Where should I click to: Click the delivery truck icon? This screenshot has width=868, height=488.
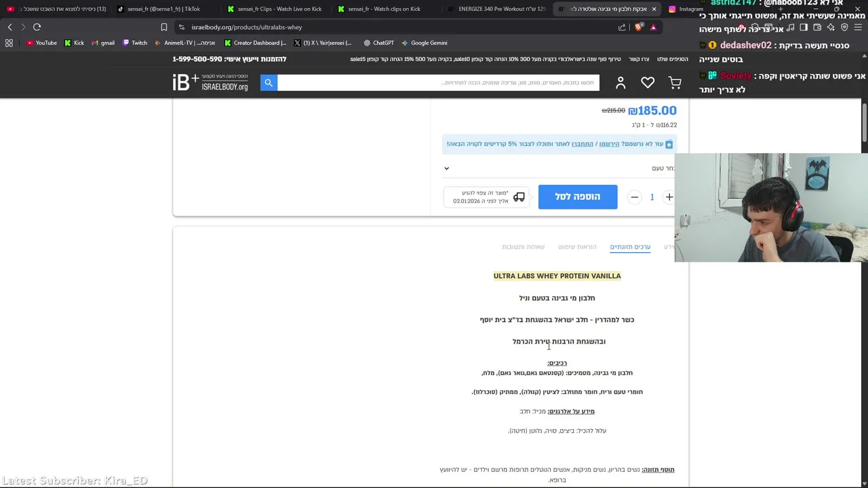click(519, 197)
